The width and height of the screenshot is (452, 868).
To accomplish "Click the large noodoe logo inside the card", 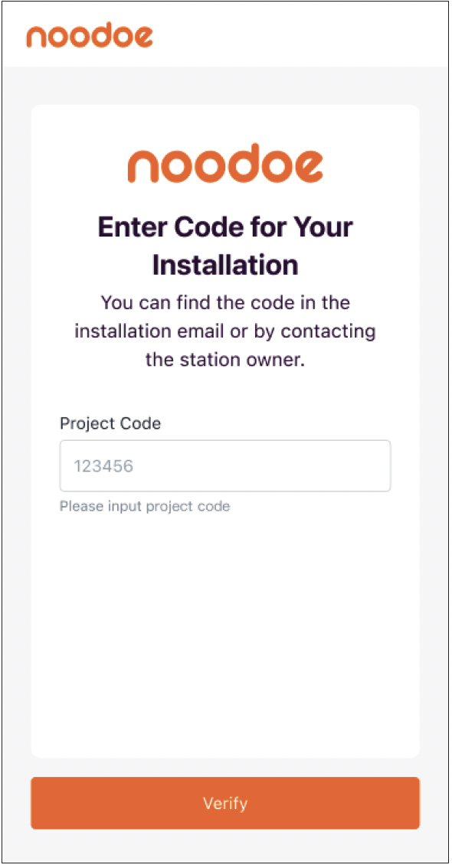I will pos(225,163).
